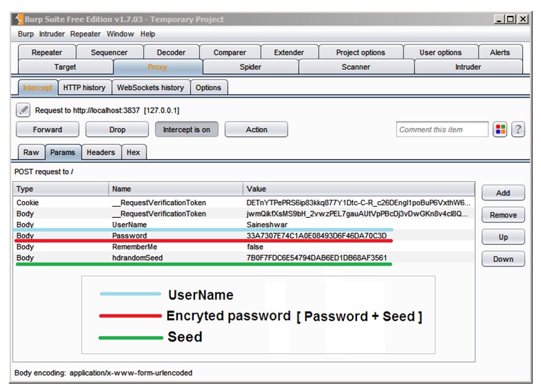Screen dimensions: 541x392
Task: Select the Cookie __RequestVerificationToken row
Action: coord(244,203)
